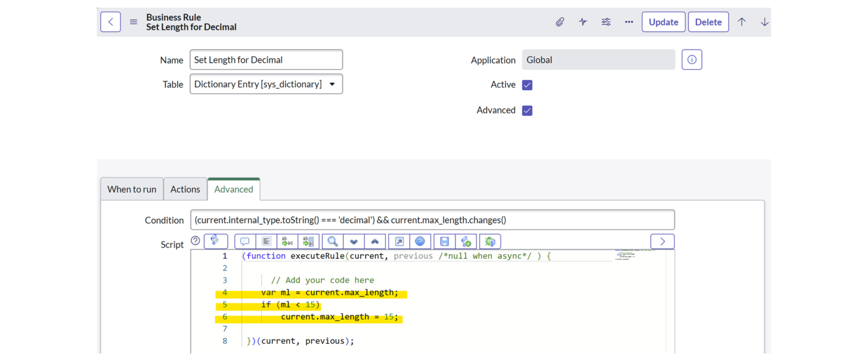Switch to the When to run tab
Image resolution: width=868 pixels, height=361 pixels.
click(132, 189)
